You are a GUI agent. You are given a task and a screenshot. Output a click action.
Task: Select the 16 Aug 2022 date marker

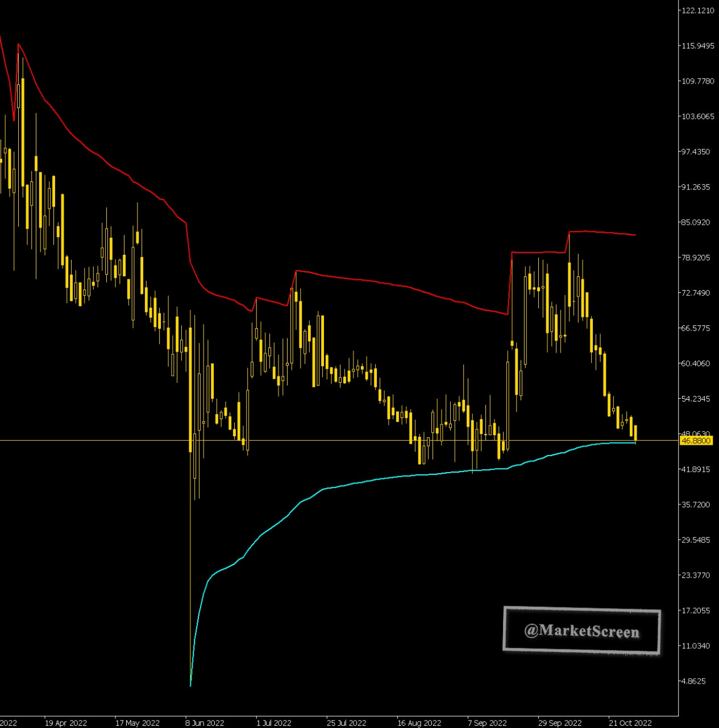coord(419,723)
